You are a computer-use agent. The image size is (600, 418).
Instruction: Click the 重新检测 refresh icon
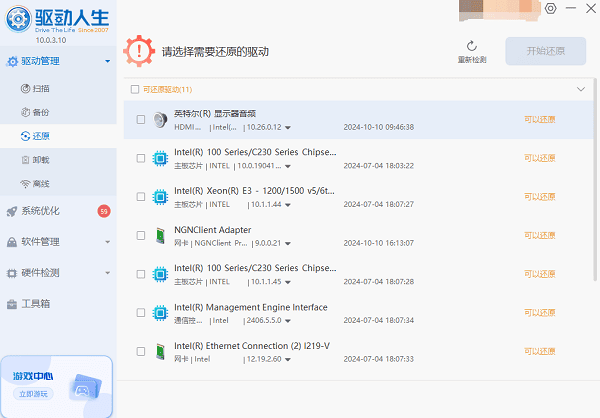point(472,46)
